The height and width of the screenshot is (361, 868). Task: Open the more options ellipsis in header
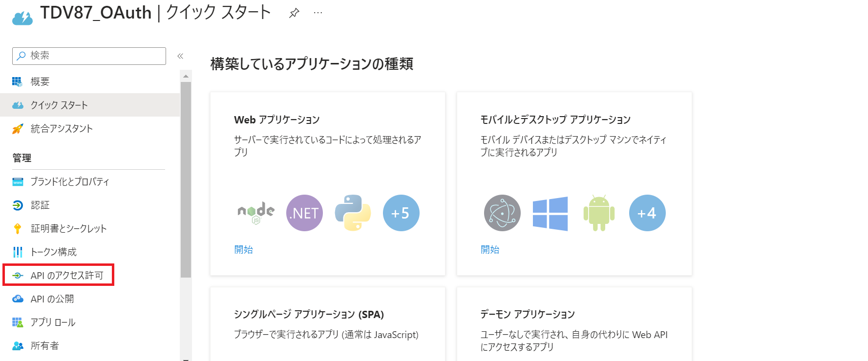click(x=318, y=13)
